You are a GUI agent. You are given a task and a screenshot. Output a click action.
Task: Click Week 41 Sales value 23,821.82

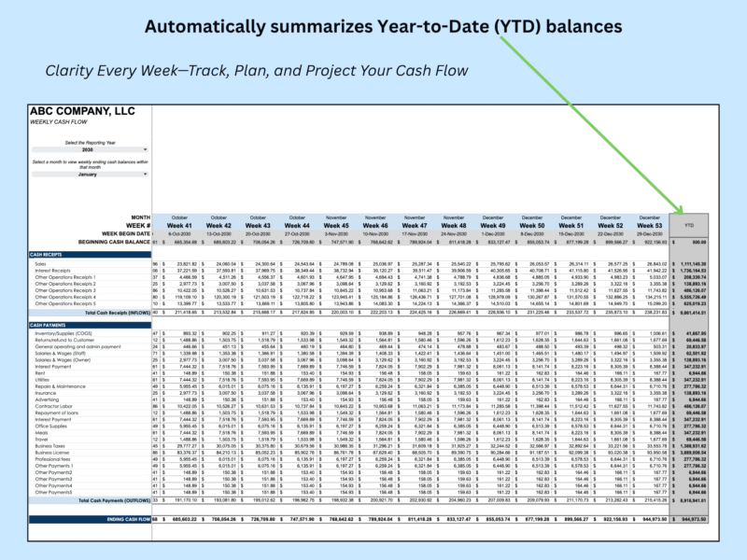click(187, 264)
